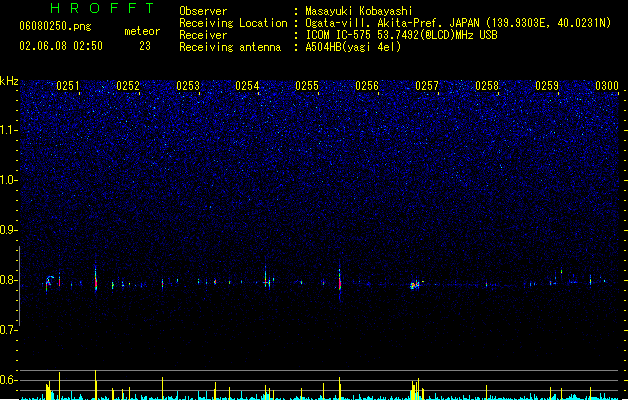Image resolution: width=629 pixels, height=400 pixels.
Task: Click the 0256 time marker
Action: 367,86
